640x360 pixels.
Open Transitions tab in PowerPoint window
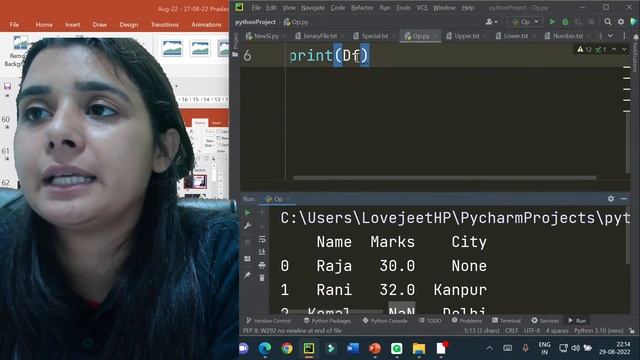pos(164,25)
